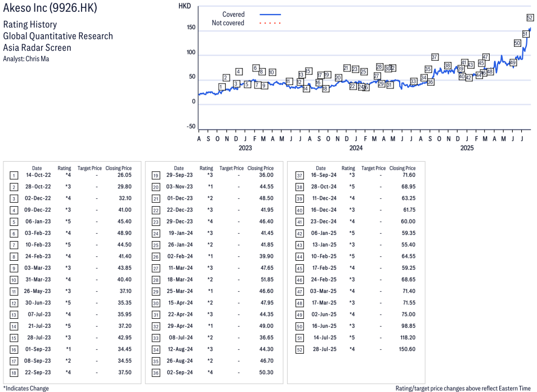The image size is (537, 392).
Task: Click the numbered box 36 in the second table
Action: (x=156, y=373)
